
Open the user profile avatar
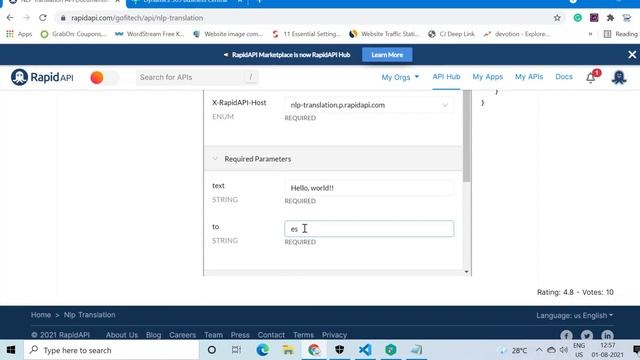pyautogui.click(x=619, y=77)
